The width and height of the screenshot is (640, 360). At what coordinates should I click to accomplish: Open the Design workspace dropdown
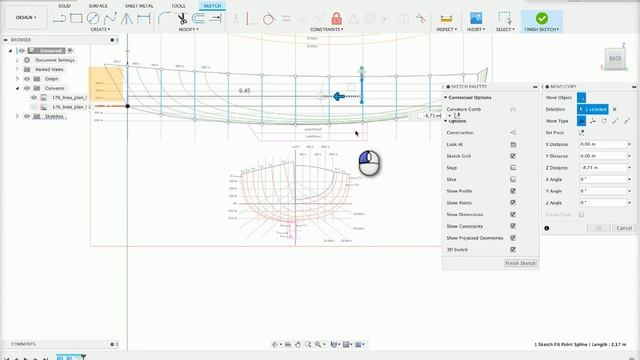point(26,18)
